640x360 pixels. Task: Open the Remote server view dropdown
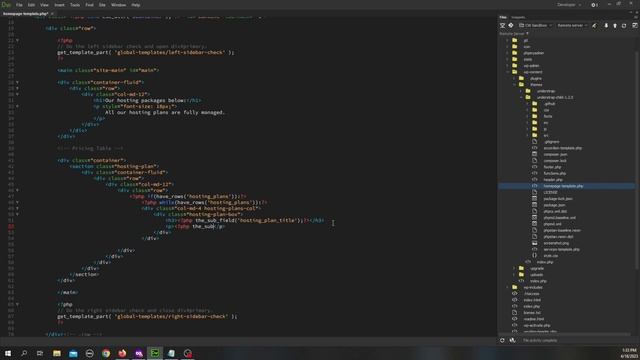pyautogui.click(x=572, y=25)
